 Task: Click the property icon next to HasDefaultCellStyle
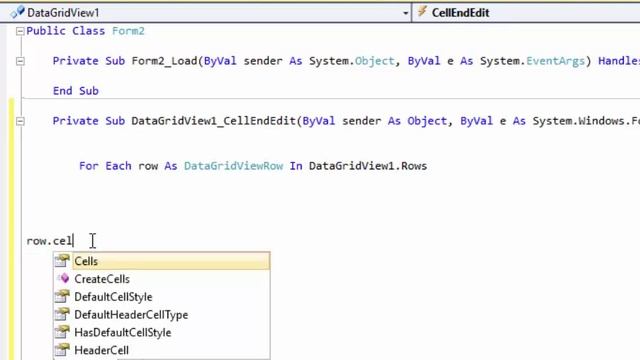pyautogui.click(x=62, y=332)
